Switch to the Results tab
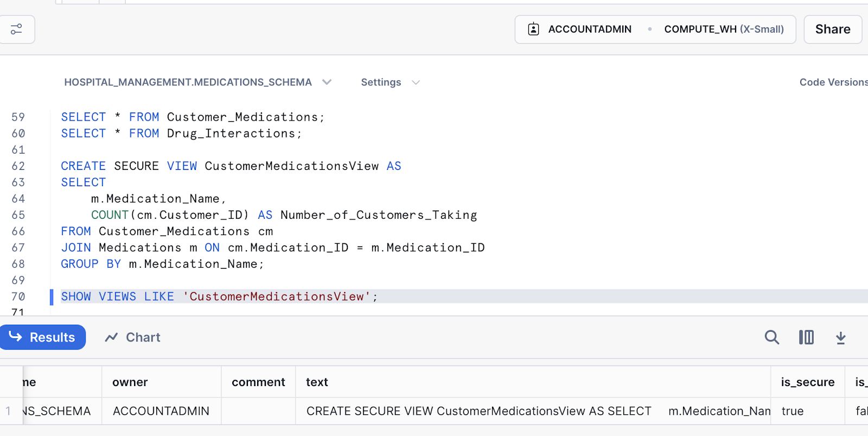This screenshot has width=868, height=436. tap(43, 337)
